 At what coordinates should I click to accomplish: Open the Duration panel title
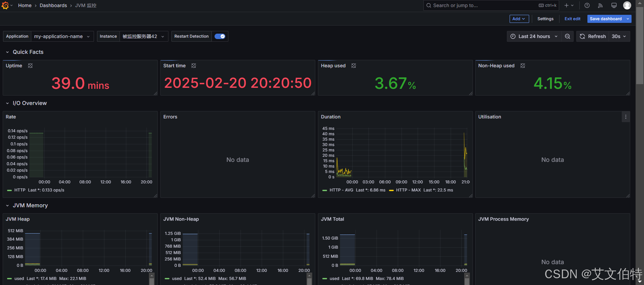331,117
